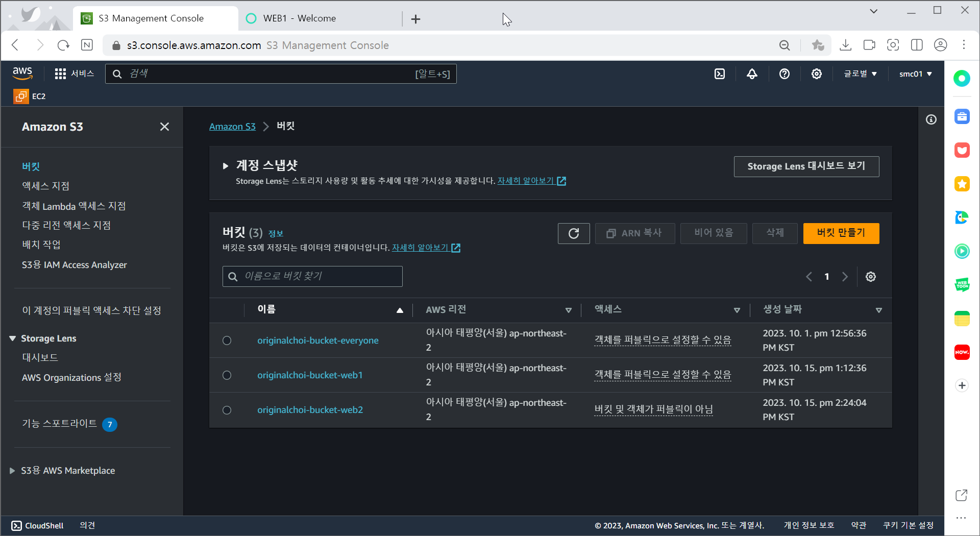This screenshot has width=980, height=536.
Task: Open 배치 작업 in sidebar
Action: 41,245
